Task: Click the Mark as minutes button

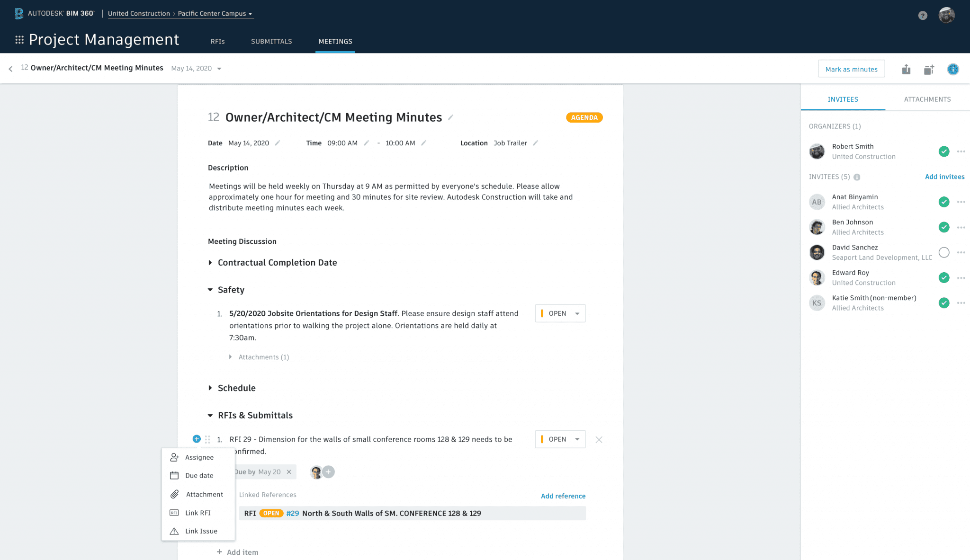Action: [x=851, y=69]
